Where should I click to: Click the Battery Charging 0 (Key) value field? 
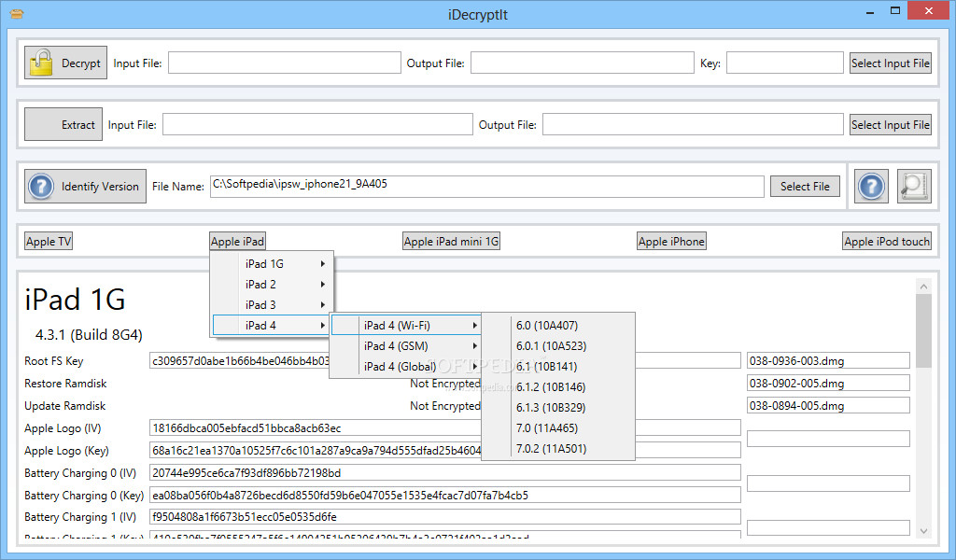coord(445,495)
